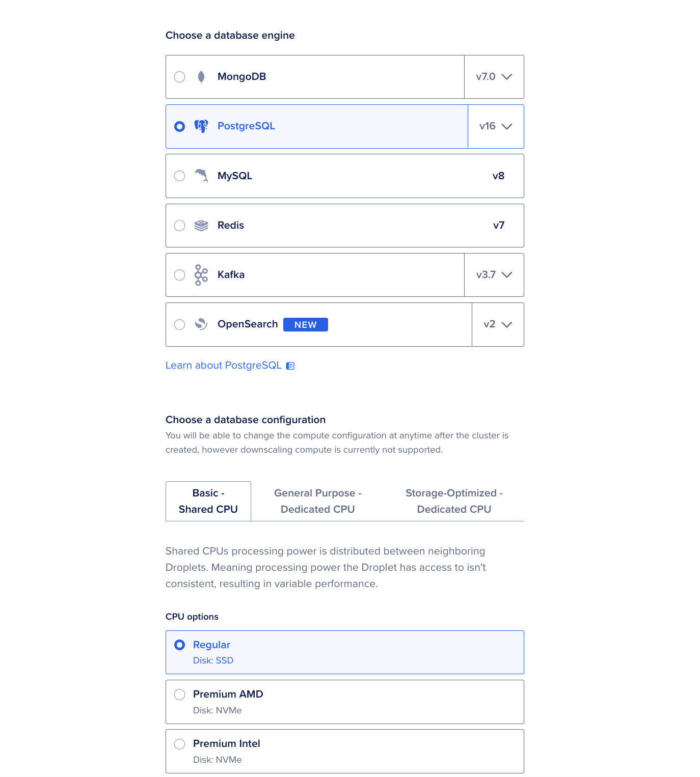The image size is (700, 777).
Task: Click the PostgreSQL elephant icon
Action: tap(201, 126)
